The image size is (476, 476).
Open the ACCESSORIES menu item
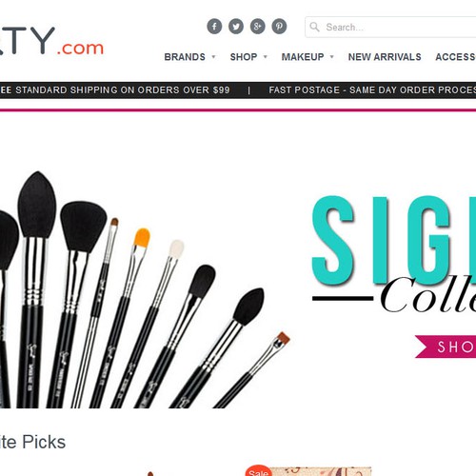point(456,57)
